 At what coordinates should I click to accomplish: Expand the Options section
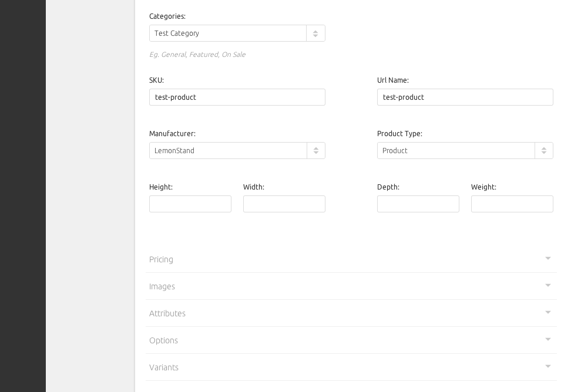pyautogui.click(x=164, y=340)
